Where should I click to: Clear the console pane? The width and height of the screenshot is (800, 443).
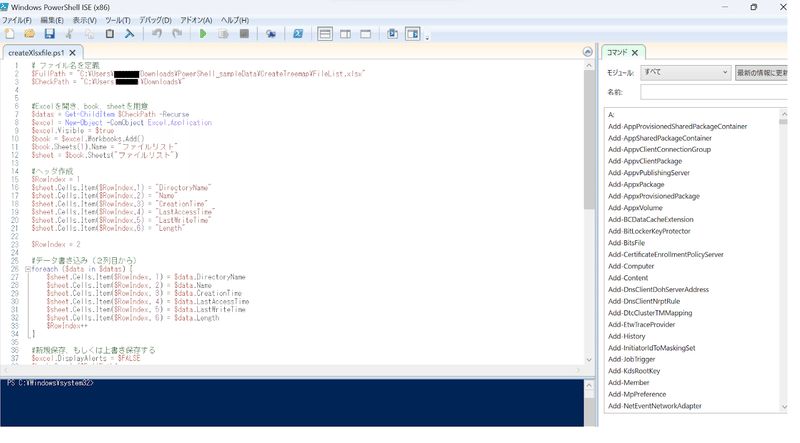[x=130, y=34]
